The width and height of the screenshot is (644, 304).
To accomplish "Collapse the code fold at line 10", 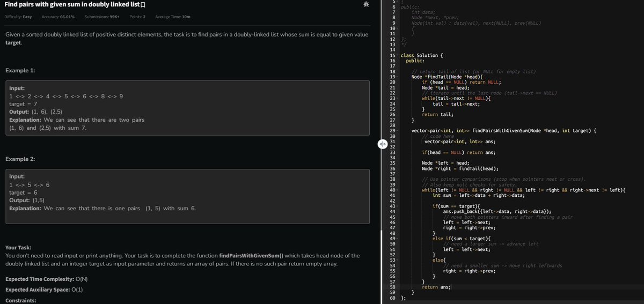I will tap(398, 27).
